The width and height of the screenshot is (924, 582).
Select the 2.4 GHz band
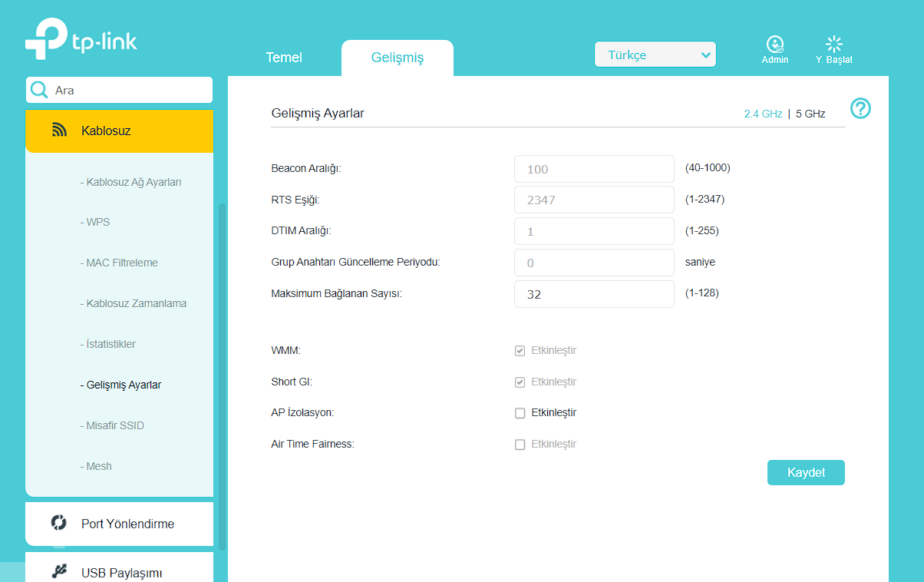click(764, 114)
